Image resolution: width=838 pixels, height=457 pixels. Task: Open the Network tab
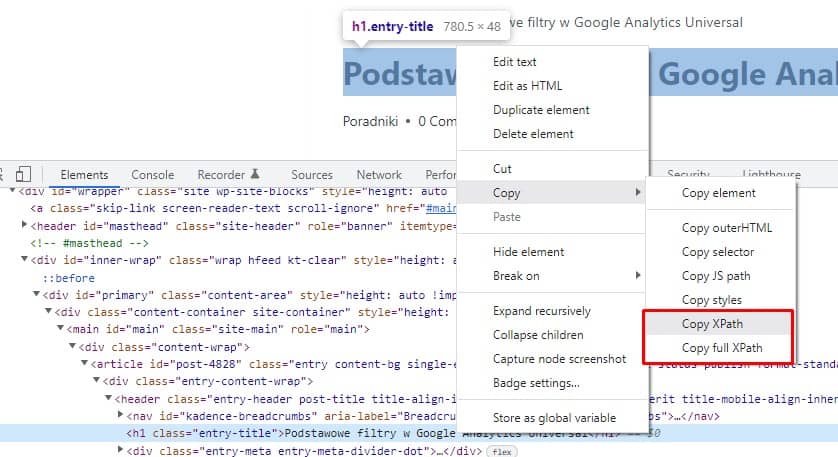click(x=379, y=175)
